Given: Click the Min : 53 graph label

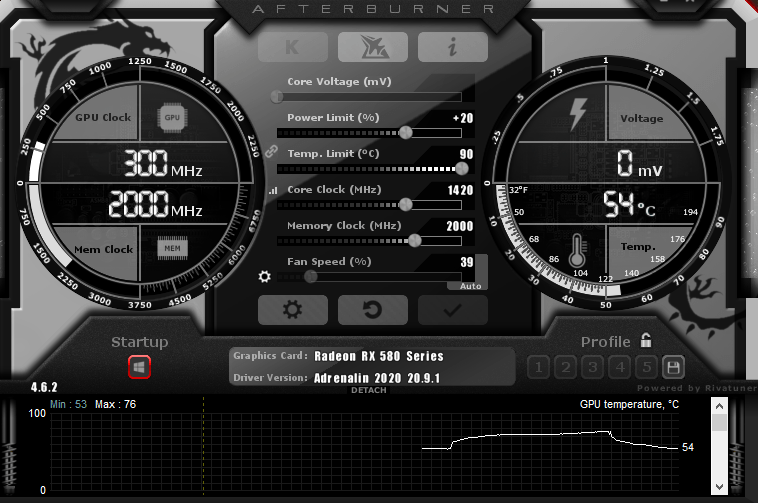Looking at the screenshot, I should (x=68, y=404).
